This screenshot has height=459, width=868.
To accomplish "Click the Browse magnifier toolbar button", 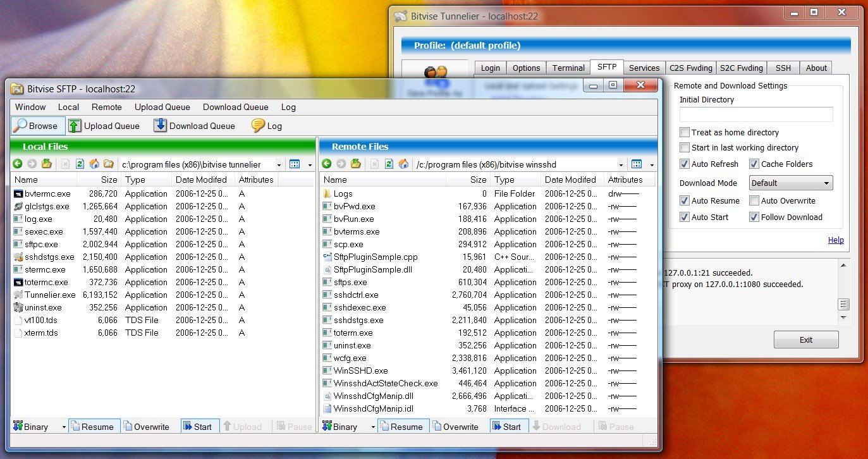I will [x=38, y=126].
